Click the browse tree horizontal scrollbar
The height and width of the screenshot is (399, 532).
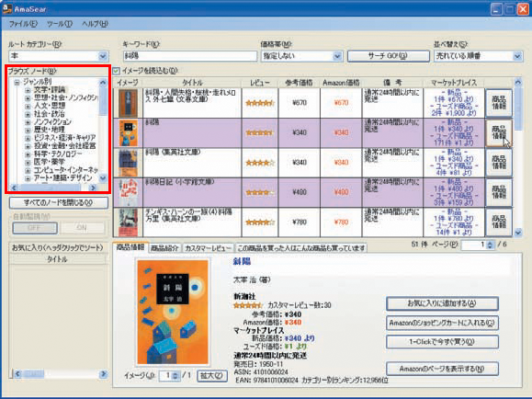[53, 188]
